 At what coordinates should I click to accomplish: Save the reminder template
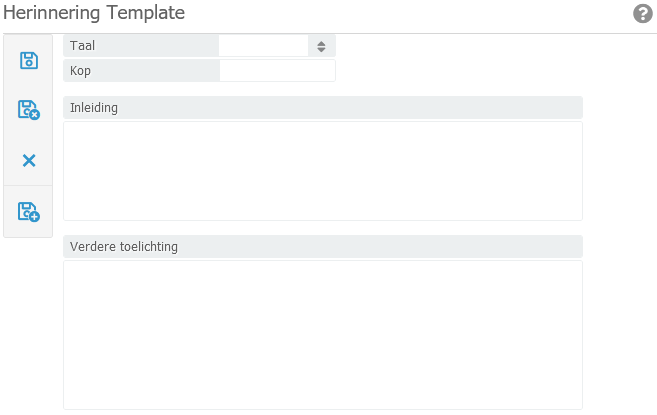click(x=29, y=60)
